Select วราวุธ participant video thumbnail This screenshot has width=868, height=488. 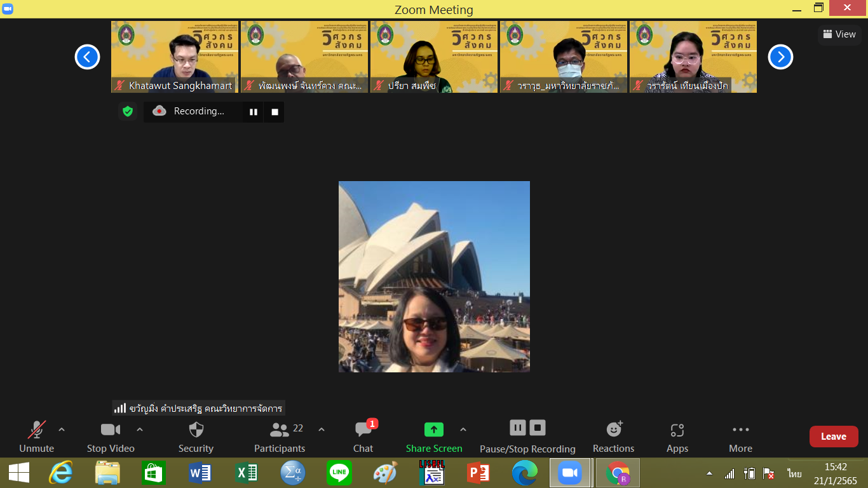564,57
